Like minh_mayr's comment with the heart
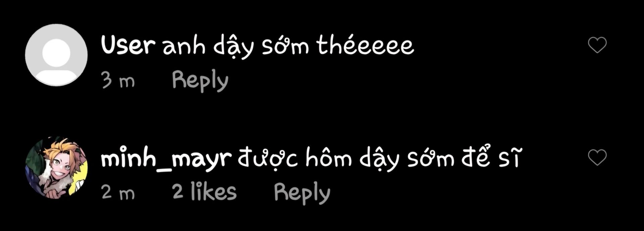 pyautogui.click(x=597, y=158)
